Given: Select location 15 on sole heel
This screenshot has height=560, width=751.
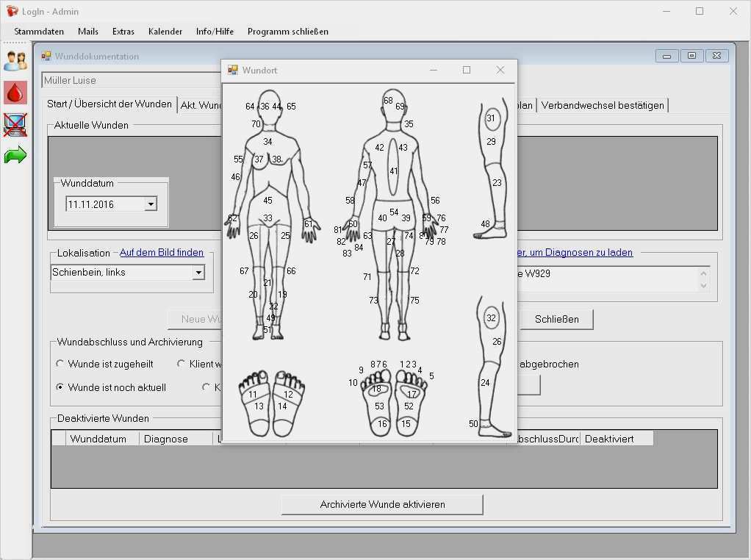Looking at the screenshot, I should (406, 424).
